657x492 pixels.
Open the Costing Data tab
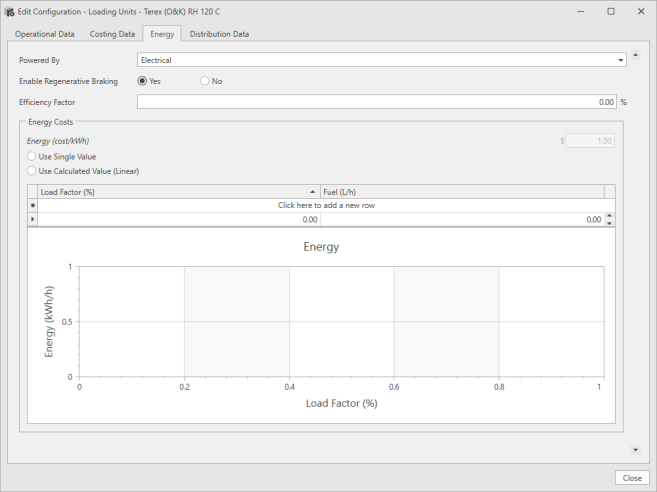(x=112, y=34)
